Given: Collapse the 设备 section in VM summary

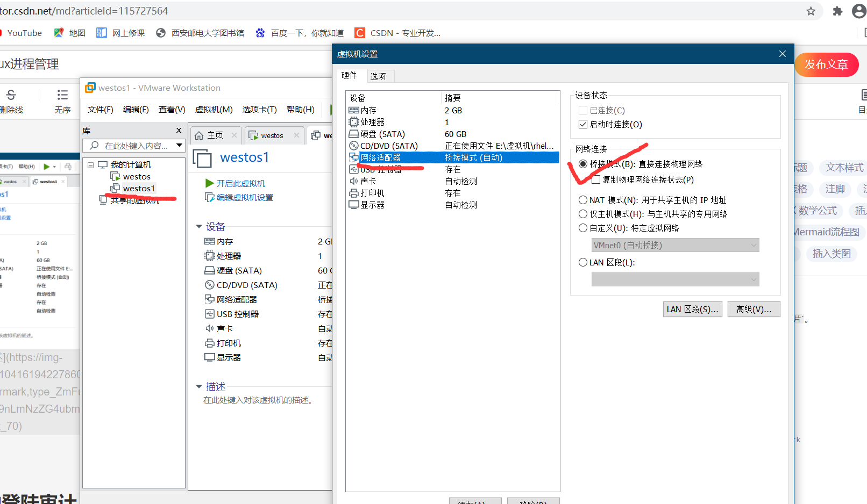Looking at the screenshot, I should pos(199,226).
